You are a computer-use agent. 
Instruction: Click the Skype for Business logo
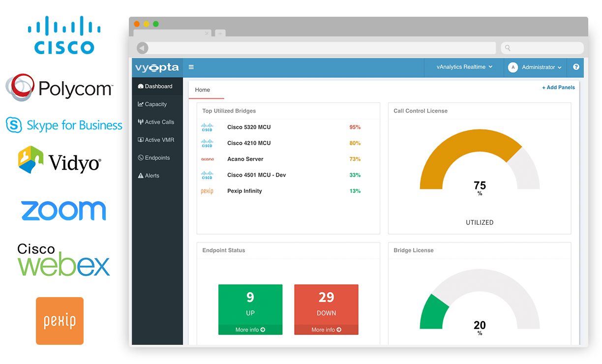coord(64,125)
